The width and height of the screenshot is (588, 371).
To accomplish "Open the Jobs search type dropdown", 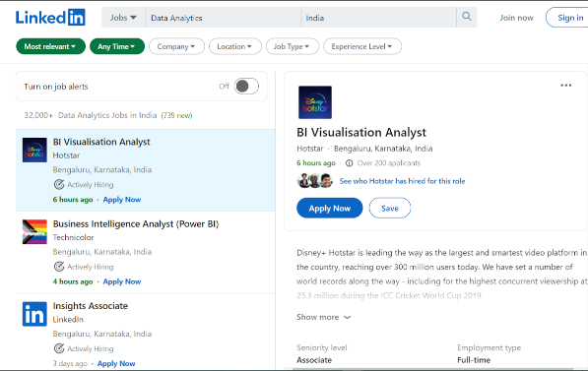I will (x=123, y=18).
